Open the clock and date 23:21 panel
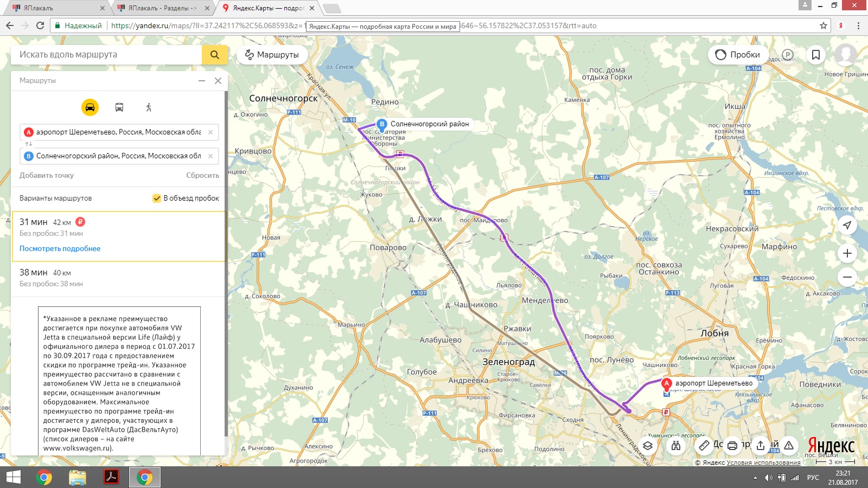Image resolution: width=868 pixels, height=488 pixels. click(x=843, y=478)
